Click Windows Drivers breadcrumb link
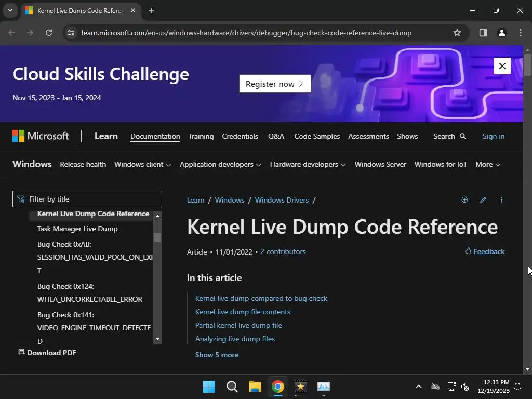Image resolution: width=532 pixels, height=399 pixels. pos(282,200)
